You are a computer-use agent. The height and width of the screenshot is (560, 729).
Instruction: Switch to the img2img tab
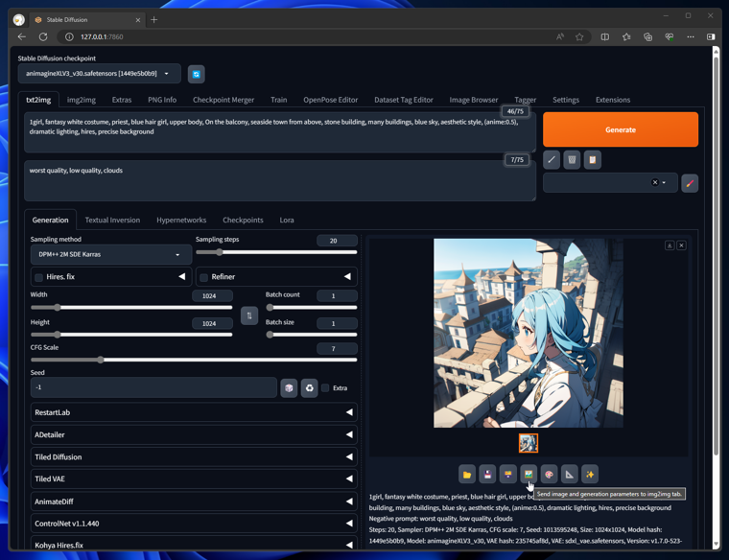(x=82, y=100)
